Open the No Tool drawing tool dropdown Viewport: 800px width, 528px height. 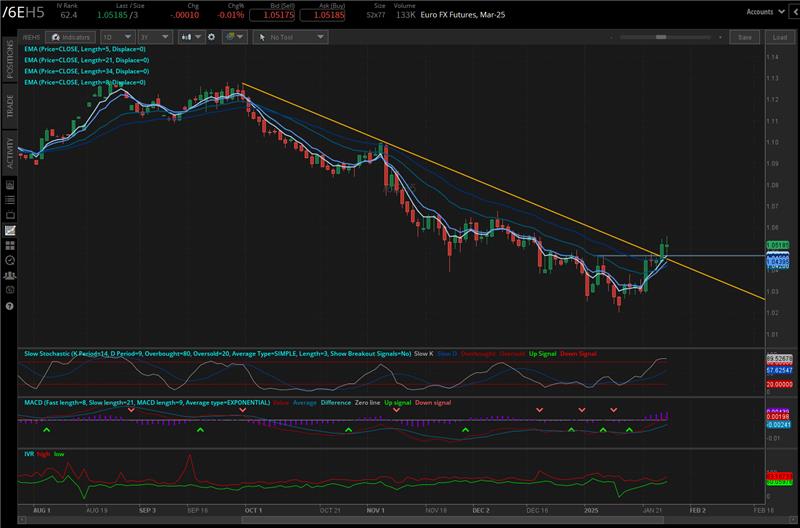pos(290,37)
